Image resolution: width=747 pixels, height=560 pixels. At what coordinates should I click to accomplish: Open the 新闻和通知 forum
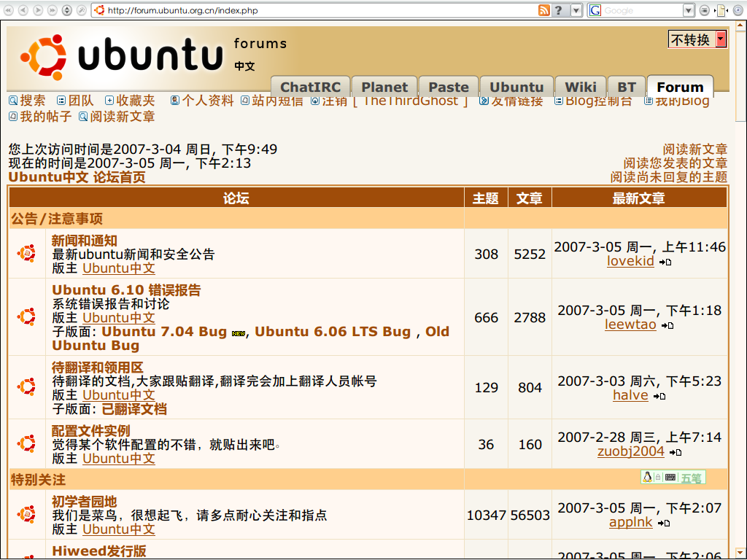[85, 241]
